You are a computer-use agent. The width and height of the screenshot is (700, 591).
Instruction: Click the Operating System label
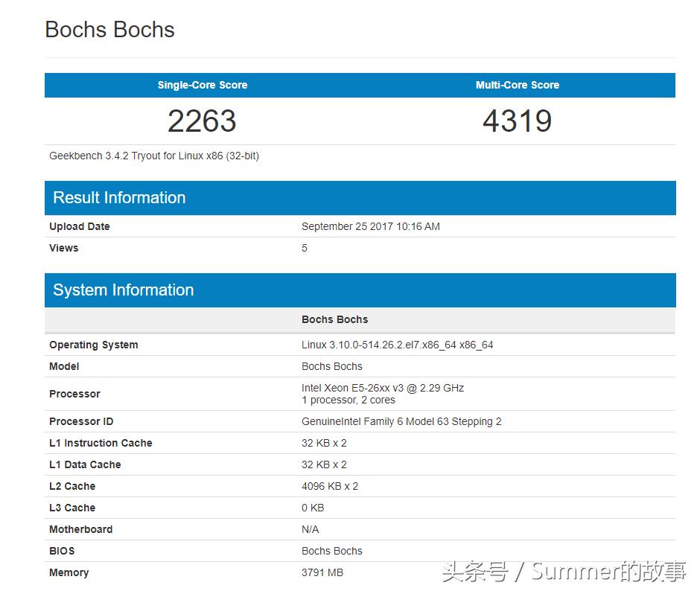(94, 345)
